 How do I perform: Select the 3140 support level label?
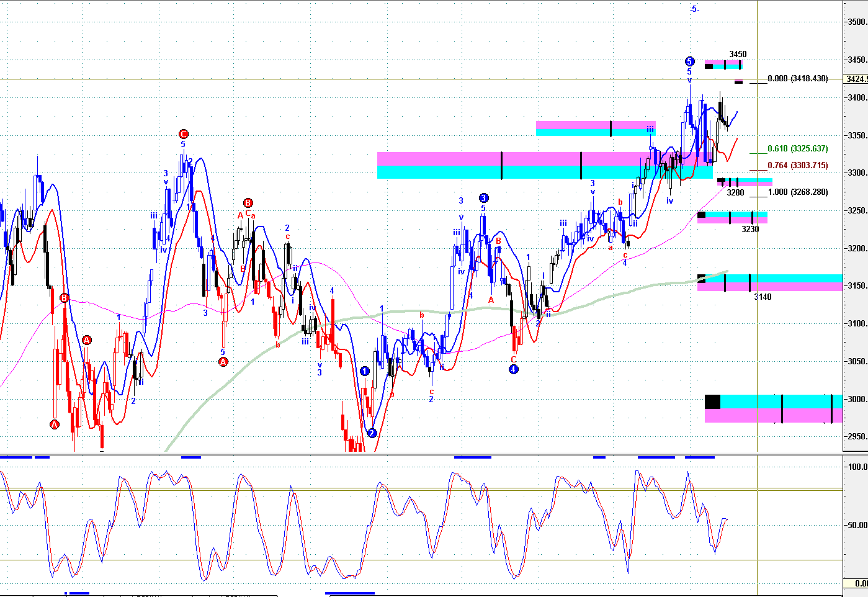[x=763, y=297]
